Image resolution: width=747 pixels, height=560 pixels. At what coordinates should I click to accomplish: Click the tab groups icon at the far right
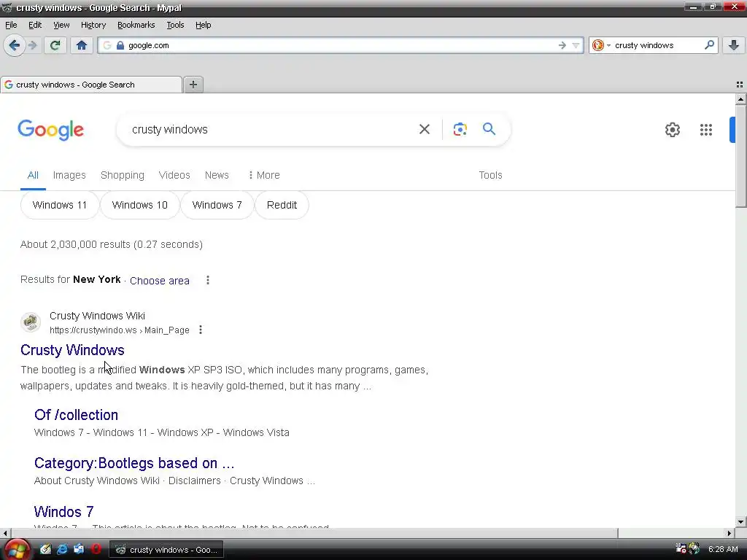[739, 85]
